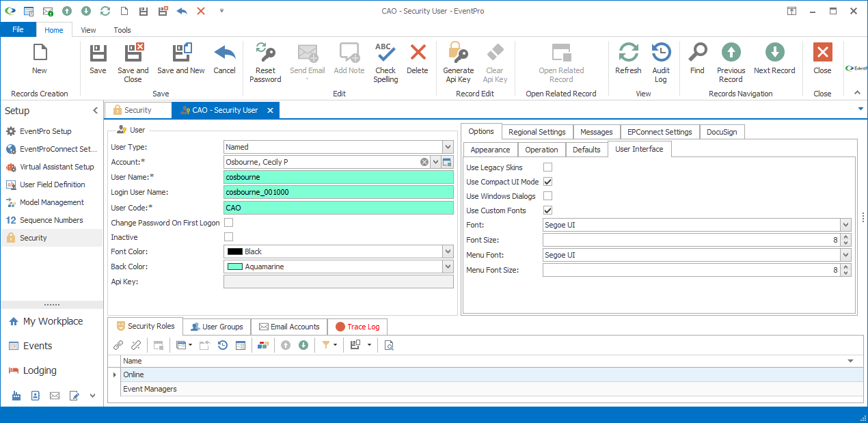The width and height of the screenshot is (868, 423).
Task: Click the calendar icon in quick access toolbar
Action: 29,11
